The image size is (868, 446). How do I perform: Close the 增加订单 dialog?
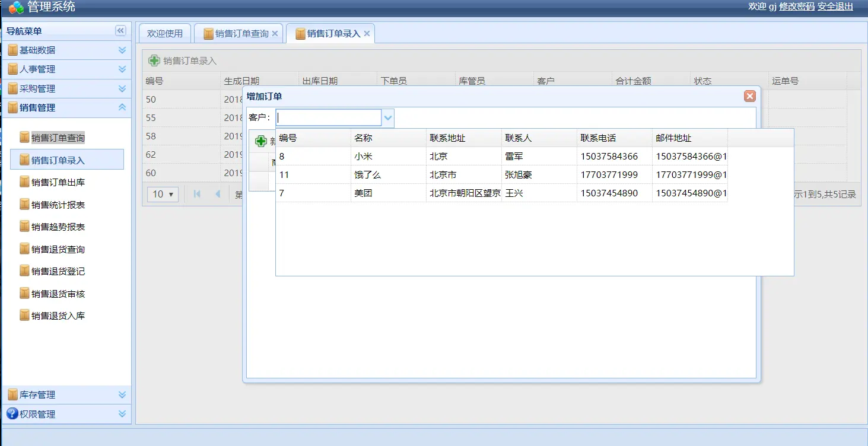tap(750, 96)
